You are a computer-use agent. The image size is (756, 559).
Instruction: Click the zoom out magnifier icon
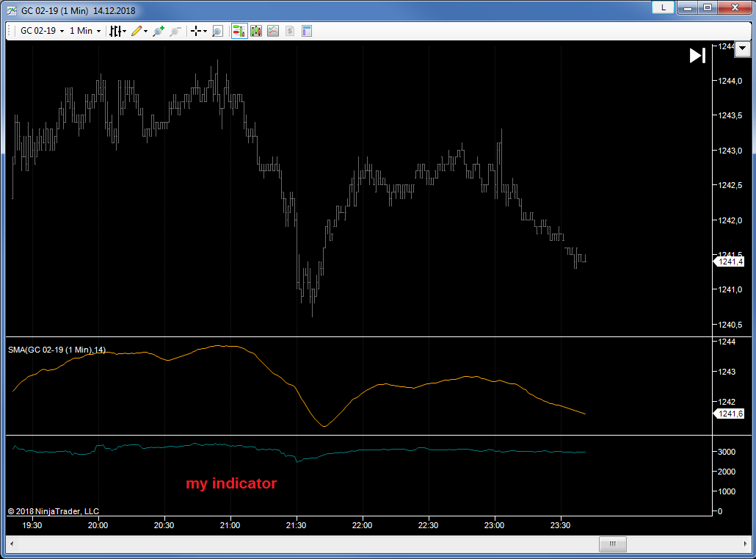click(x=175, y=31)
